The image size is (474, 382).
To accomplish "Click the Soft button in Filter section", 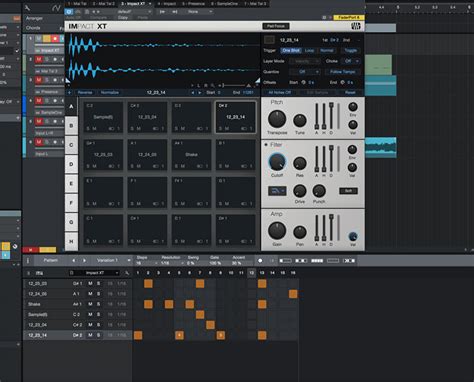I will coord(348,191).
